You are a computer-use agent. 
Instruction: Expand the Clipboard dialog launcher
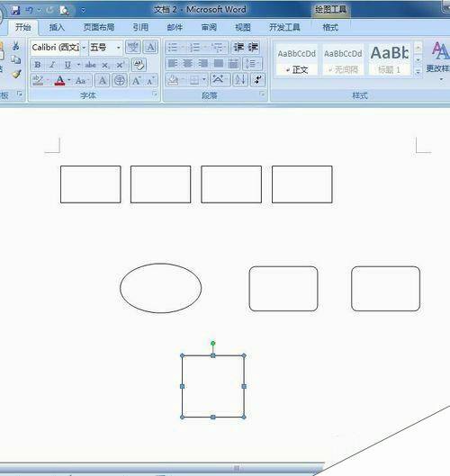20,94
